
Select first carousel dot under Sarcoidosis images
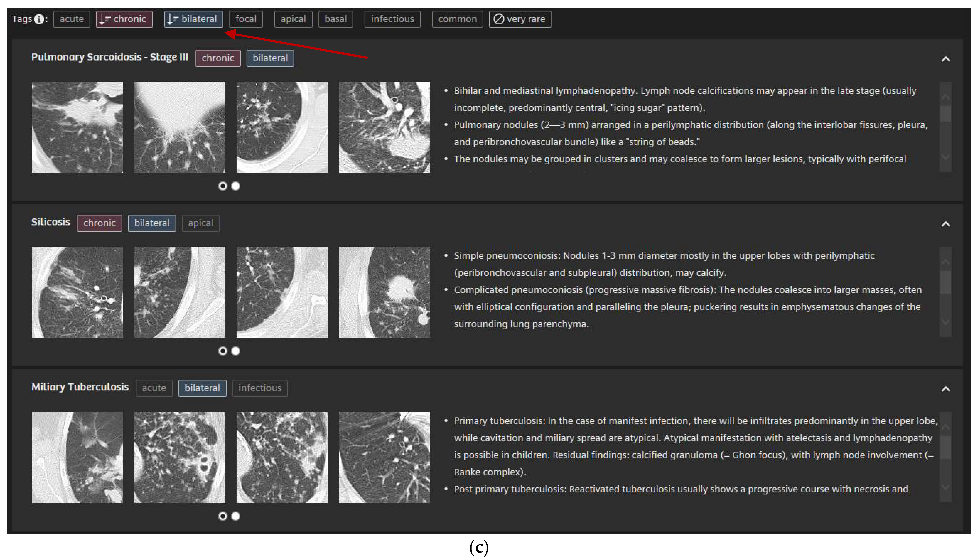[222, 186]
